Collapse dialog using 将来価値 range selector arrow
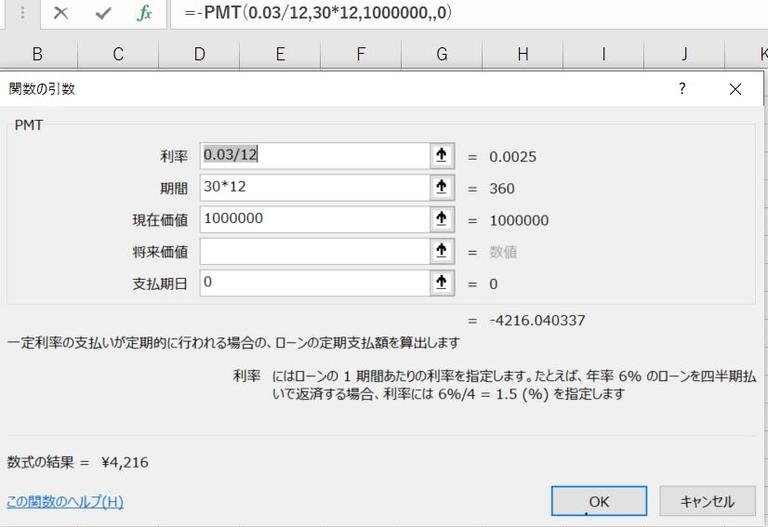Viewport: 768px width, 527px height. point(441,251)
